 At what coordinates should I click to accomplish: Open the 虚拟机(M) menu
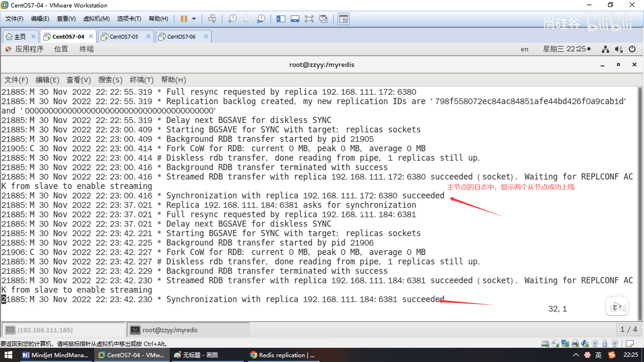[x=96, y=19]
